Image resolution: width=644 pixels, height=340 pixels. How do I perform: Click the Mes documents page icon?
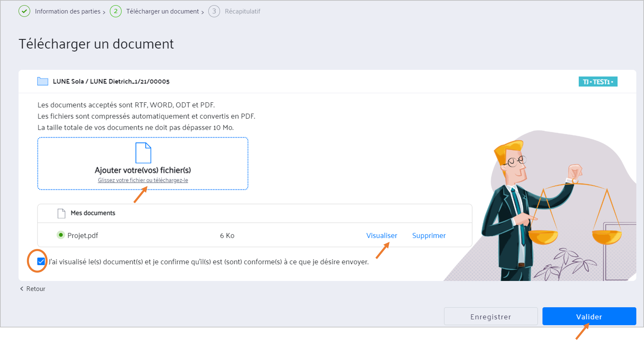(62, 213)
